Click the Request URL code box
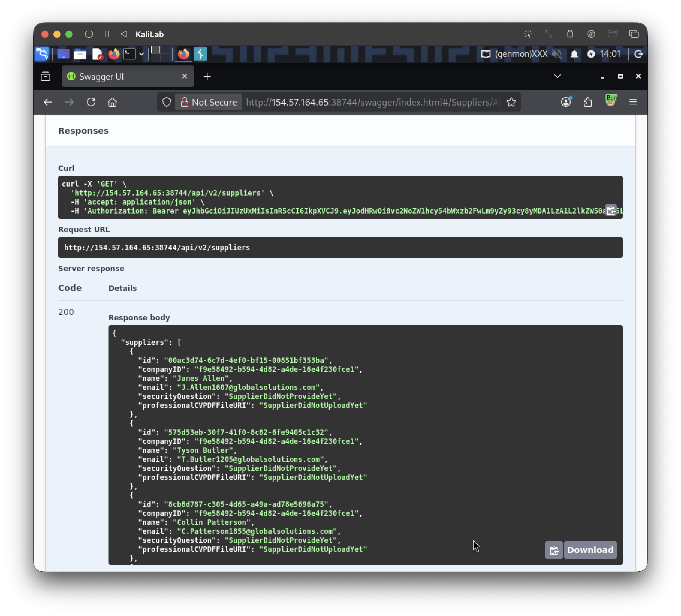Image resolution: width=681 pixels, height=616 pixels. 340,247
